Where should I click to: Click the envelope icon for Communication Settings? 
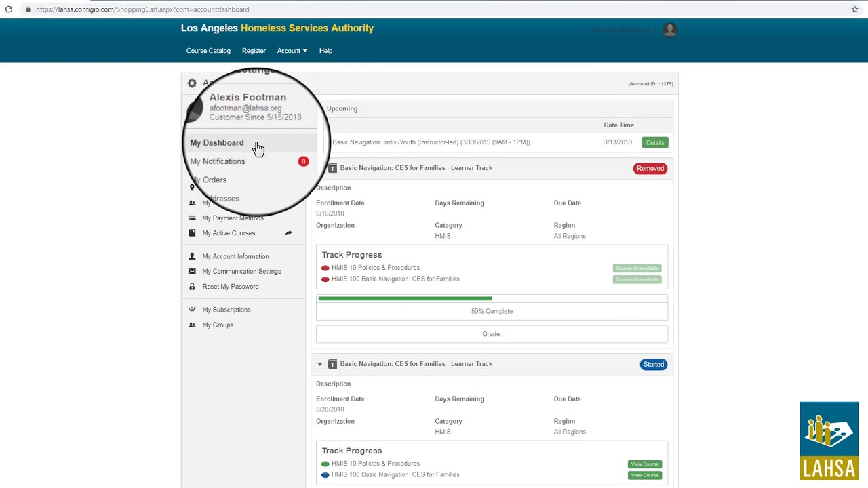(x=192, y=271)
